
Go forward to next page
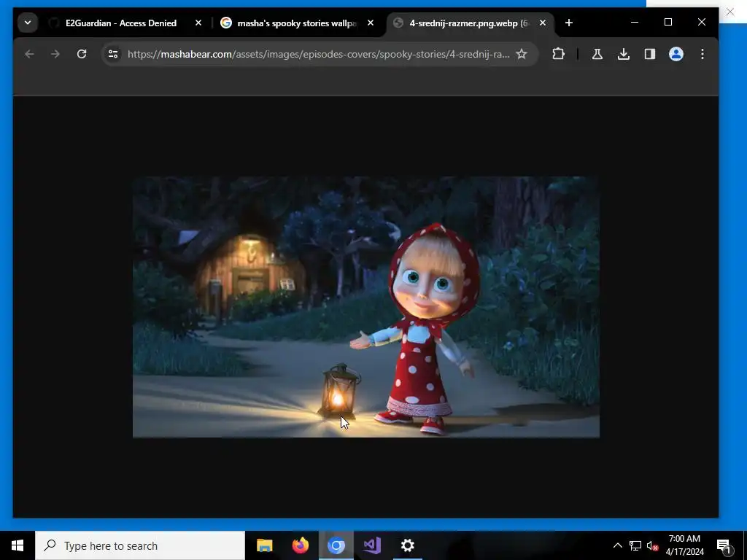pos(55,54)
